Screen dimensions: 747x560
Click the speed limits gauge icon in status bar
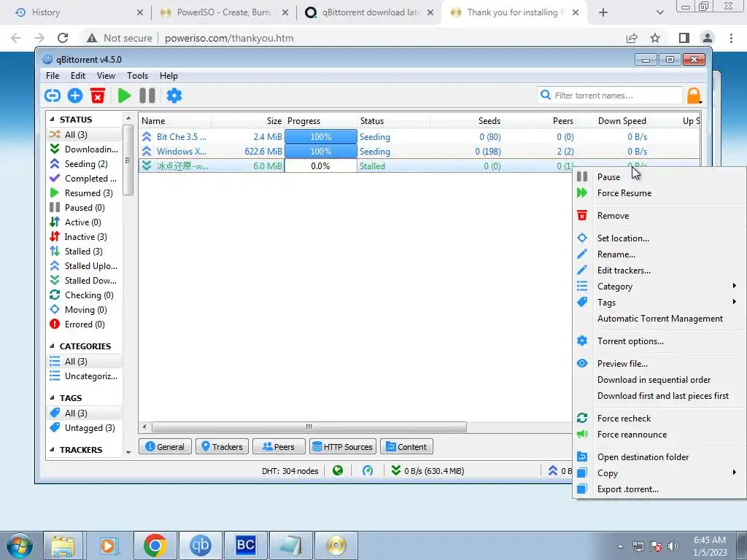pyautogui.click(x=368, y=471)
